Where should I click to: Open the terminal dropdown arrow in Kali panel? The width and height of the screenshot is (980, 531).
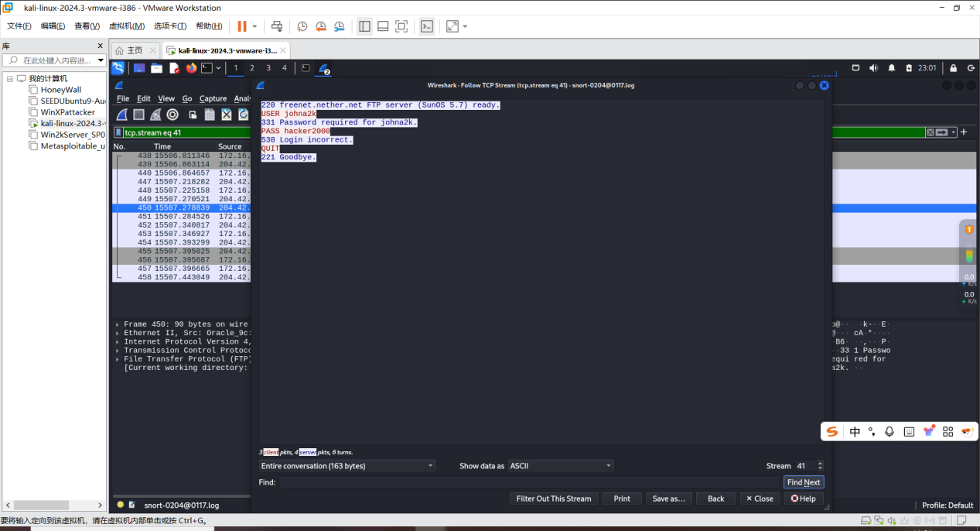pyautogui.click(x=219, y=68)
